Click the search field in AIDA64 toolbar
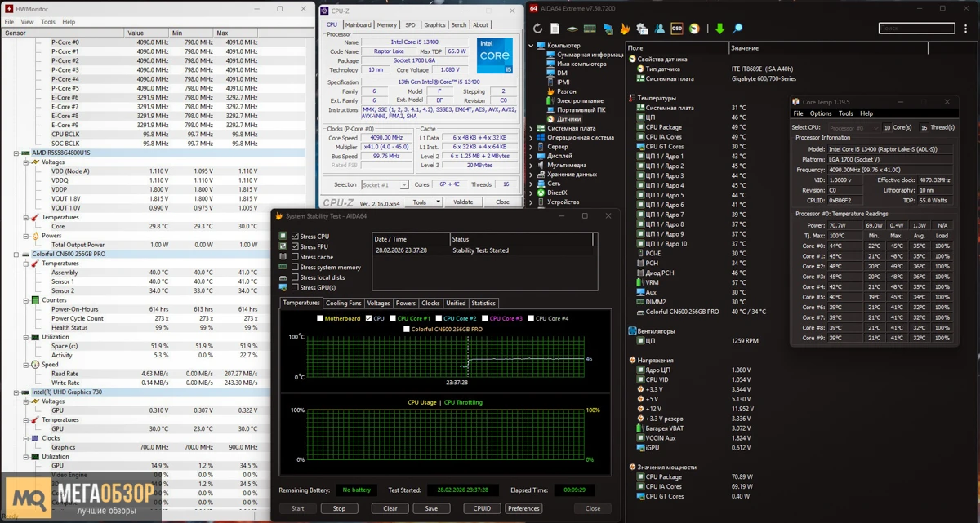The image size is (980, 523). click(916, 27)
